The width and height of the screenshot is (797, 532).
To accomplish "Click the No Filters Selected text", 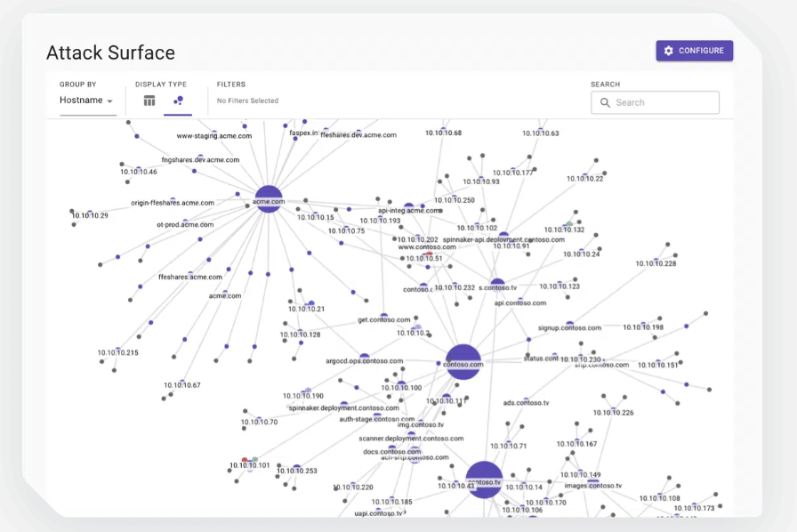I will click(247, 101).
